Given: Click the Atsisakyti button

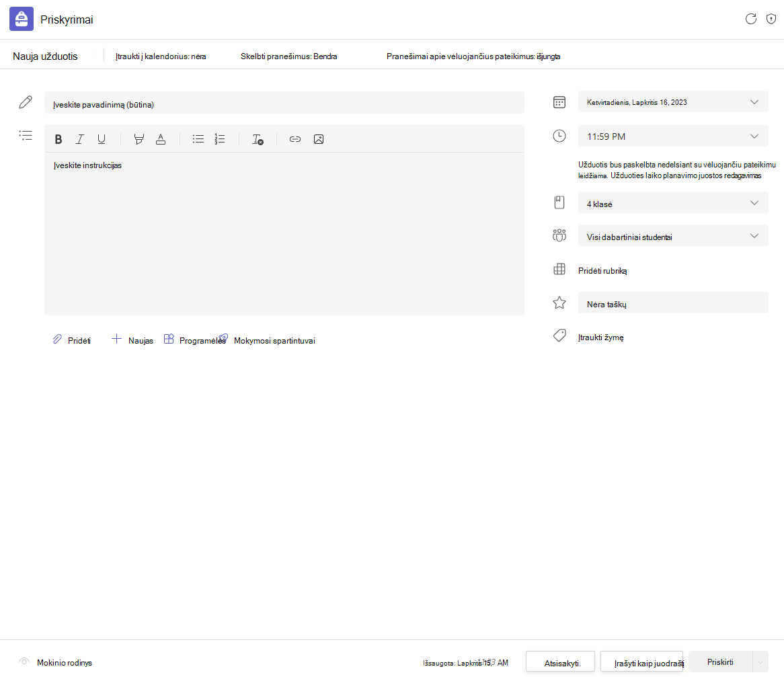Looking at the screenshot, I should 561,662.
